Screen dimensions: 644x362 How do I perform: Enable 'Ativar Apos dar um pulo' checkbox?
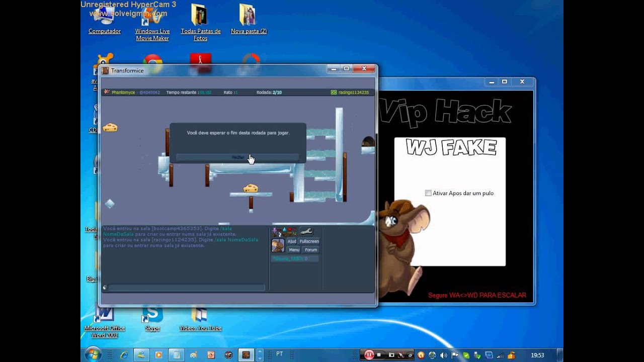coord(428,193)
